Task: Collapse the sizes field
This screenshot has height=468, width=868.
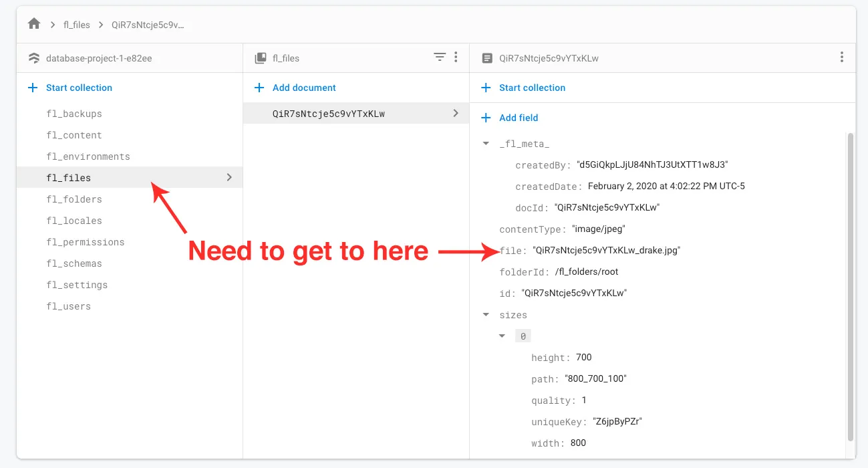Action: [x=486, y=315]
